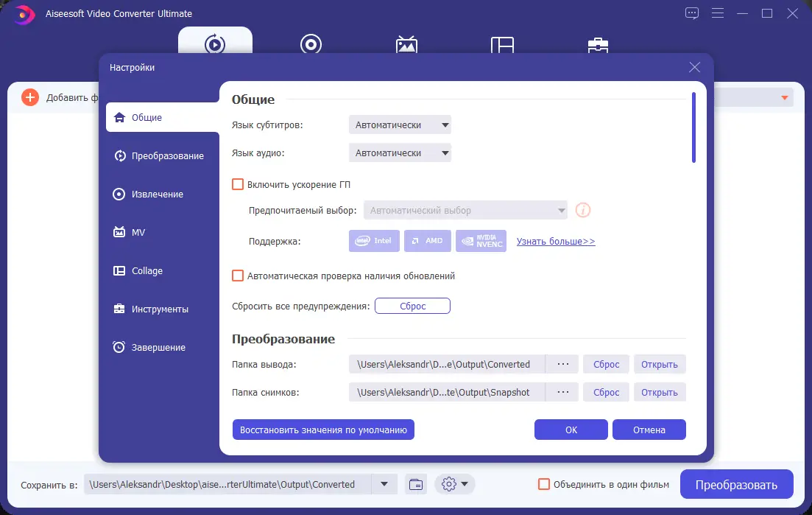
Task: Open the hamburger menu in title bar
Action: pos(718,13)
